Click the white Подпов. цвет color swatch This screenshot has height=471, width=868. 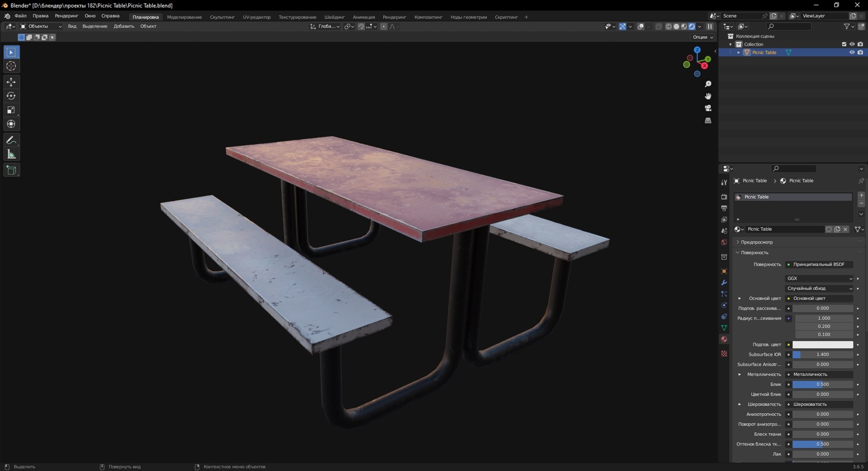pos(823,344)
